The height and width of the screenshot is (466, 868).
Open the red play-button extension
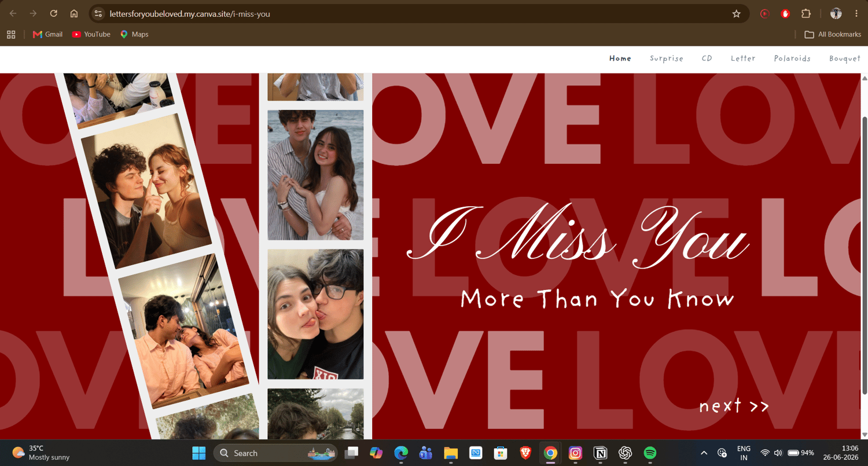764,14
